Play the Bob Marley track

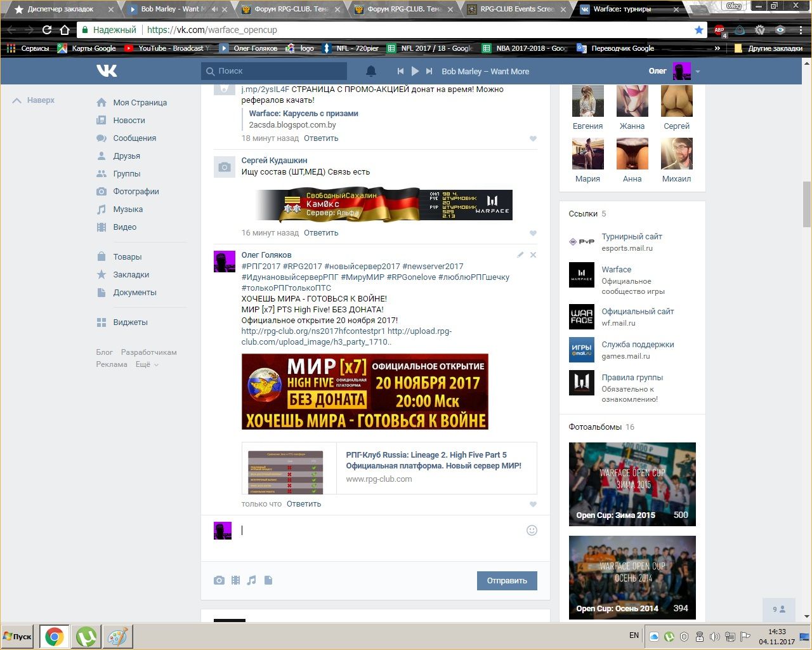point(415,71)
